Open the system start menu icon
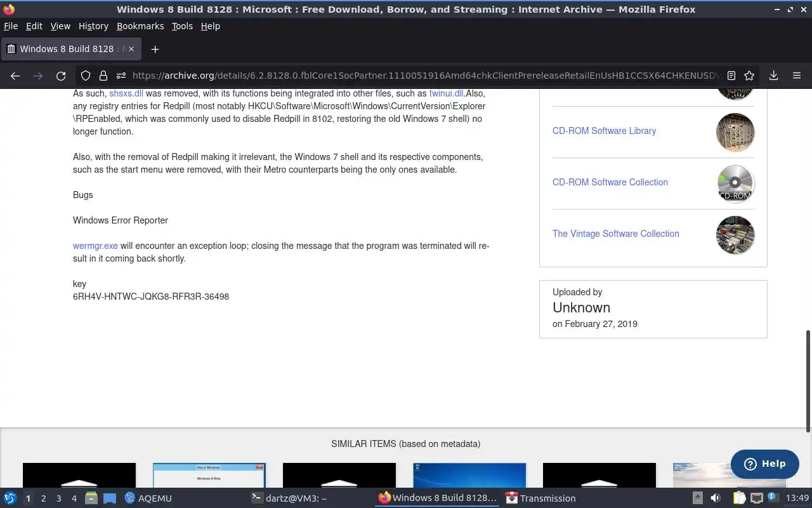The width and height of the screenshot is (812, 508). tap(10, 498)
